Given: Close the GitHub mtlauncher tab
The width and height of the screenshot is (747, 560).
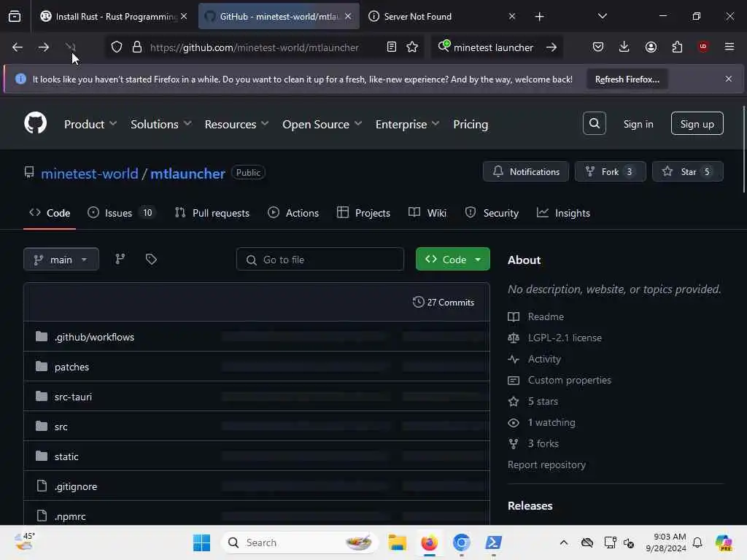Looking at the screenshot, I should 348,16.
